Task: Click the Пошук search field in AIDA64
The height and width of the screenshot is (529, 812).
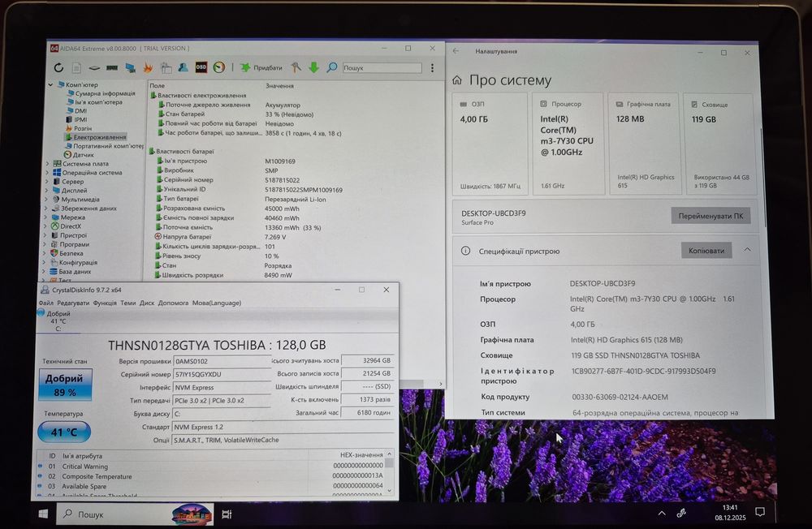Action: [382, 68]
